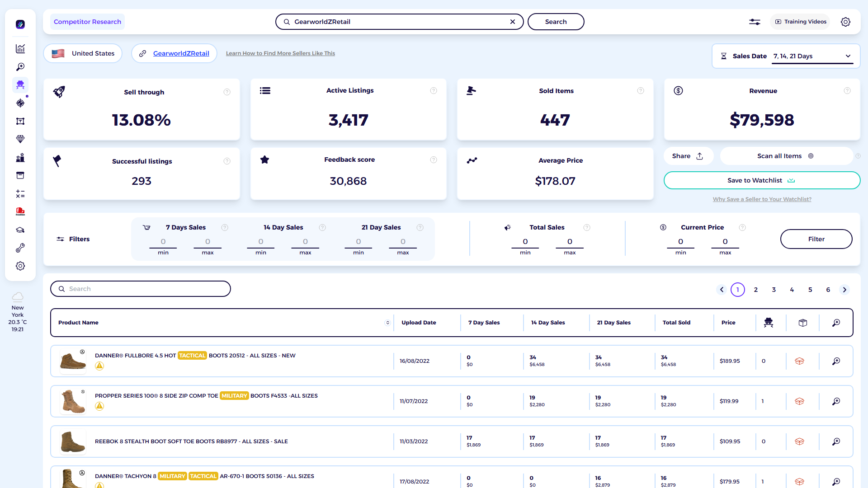
Task: Click the Scan all Items button
Action: pos(786,156)
